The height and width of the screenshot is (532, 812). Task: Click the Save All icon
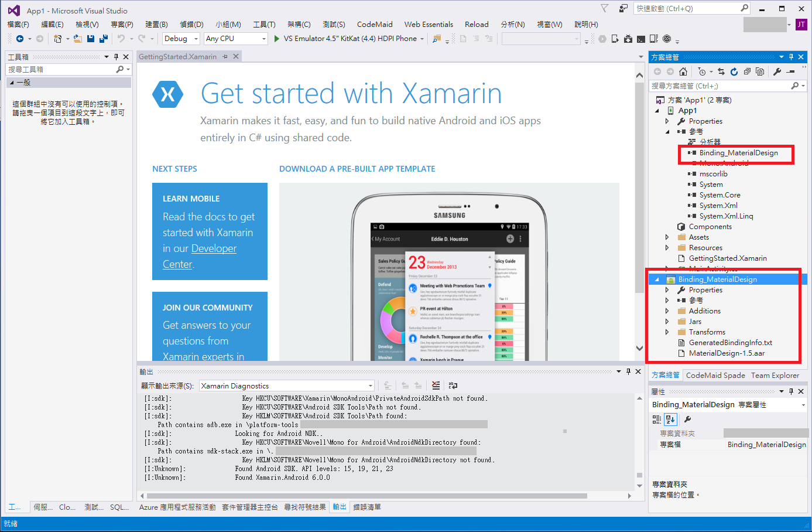click(104, 39)
